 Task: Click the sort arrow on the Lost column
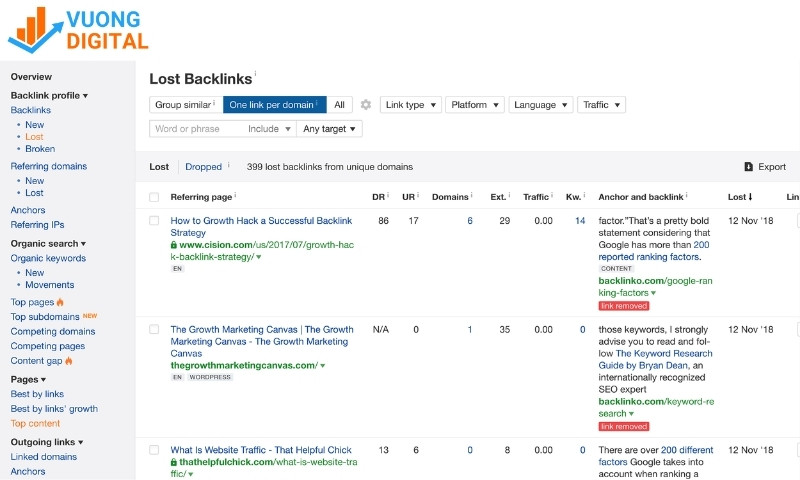click(x=751, y=198)
